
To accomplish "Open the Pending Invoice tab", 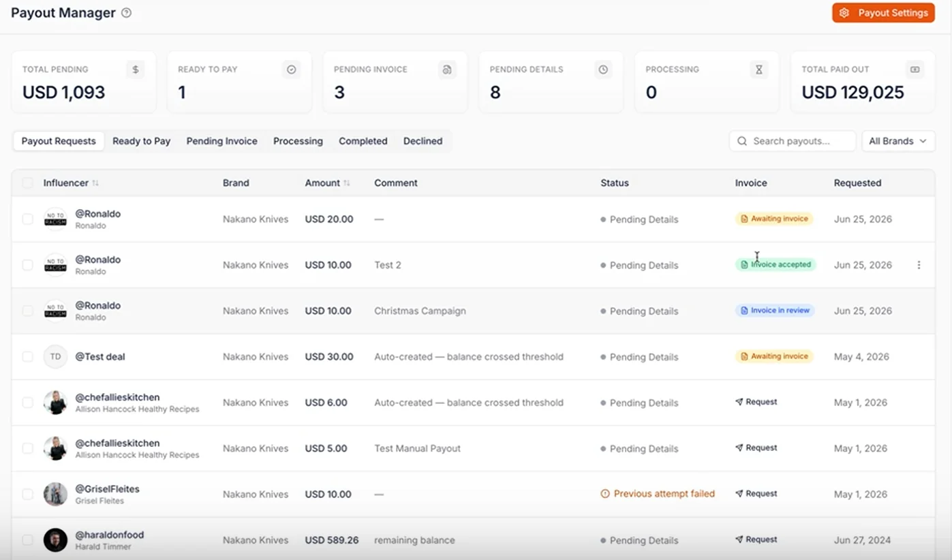I will pos(221,141).
